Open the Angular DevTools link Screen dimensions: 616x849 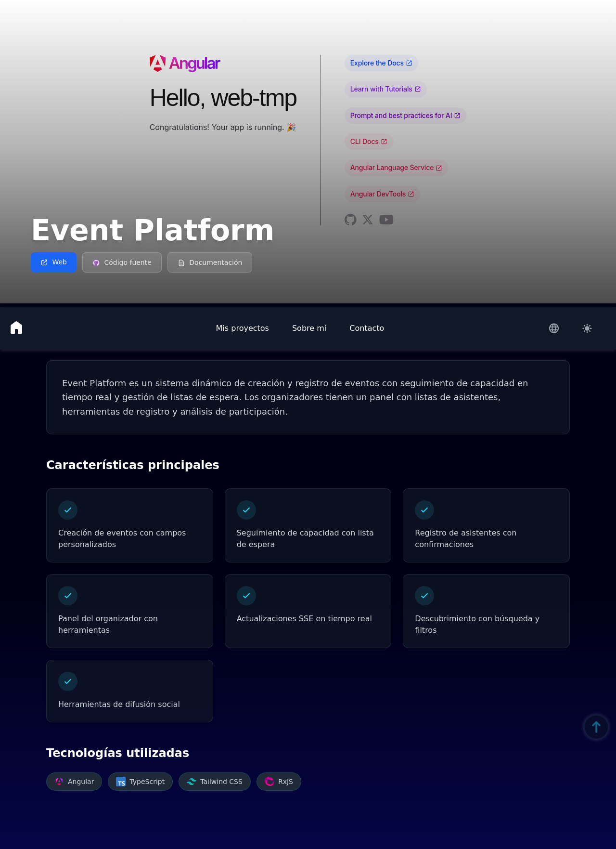click(382, 194)
